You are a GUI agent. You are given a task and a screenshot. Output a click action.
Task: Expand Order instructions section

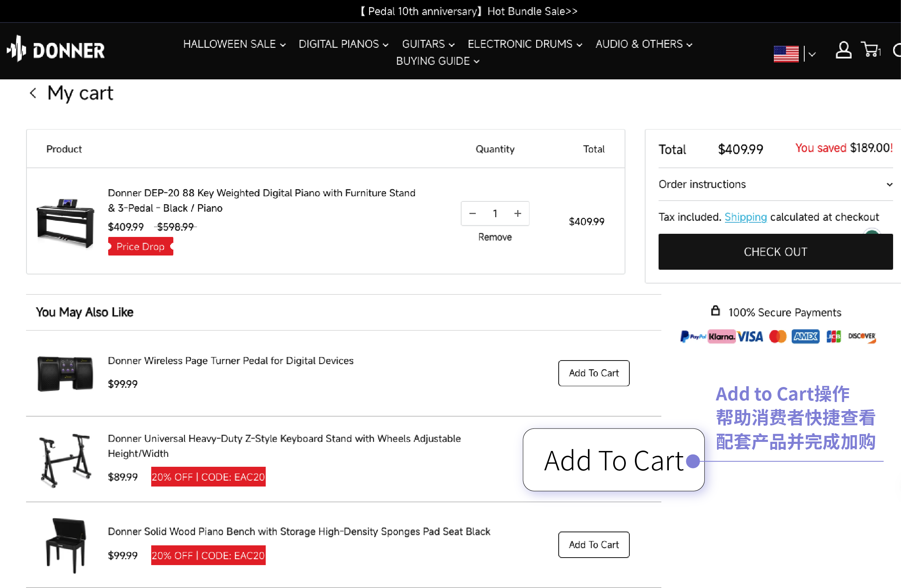pos(775,184)
